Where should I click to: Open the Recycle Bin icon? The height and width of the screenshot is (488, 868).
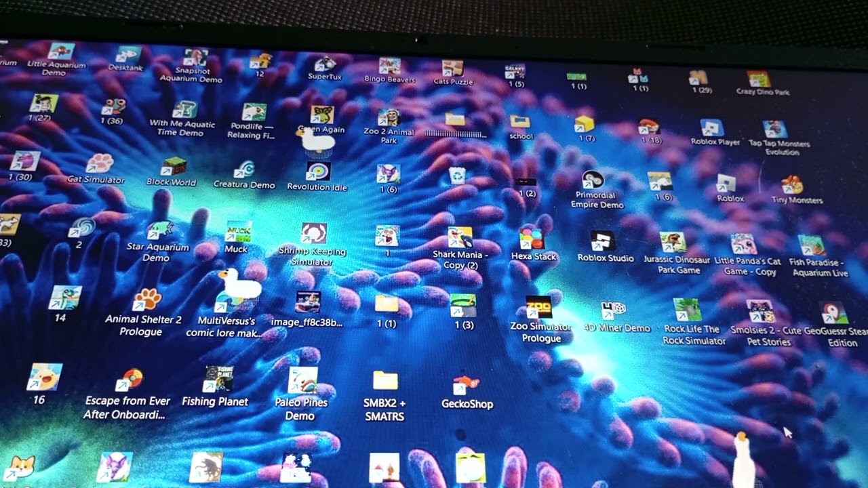coord(457,175)
